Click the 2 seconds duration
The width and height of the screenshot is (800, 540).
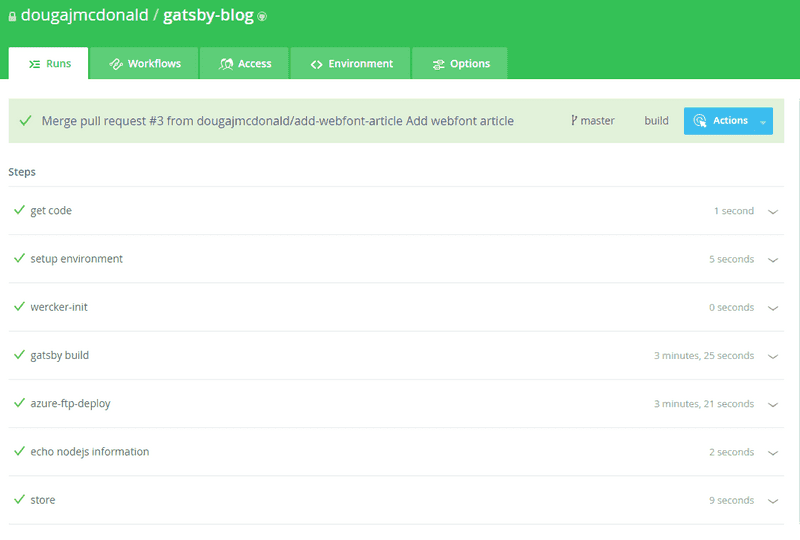pyautogui.click(x=731, y=452)
